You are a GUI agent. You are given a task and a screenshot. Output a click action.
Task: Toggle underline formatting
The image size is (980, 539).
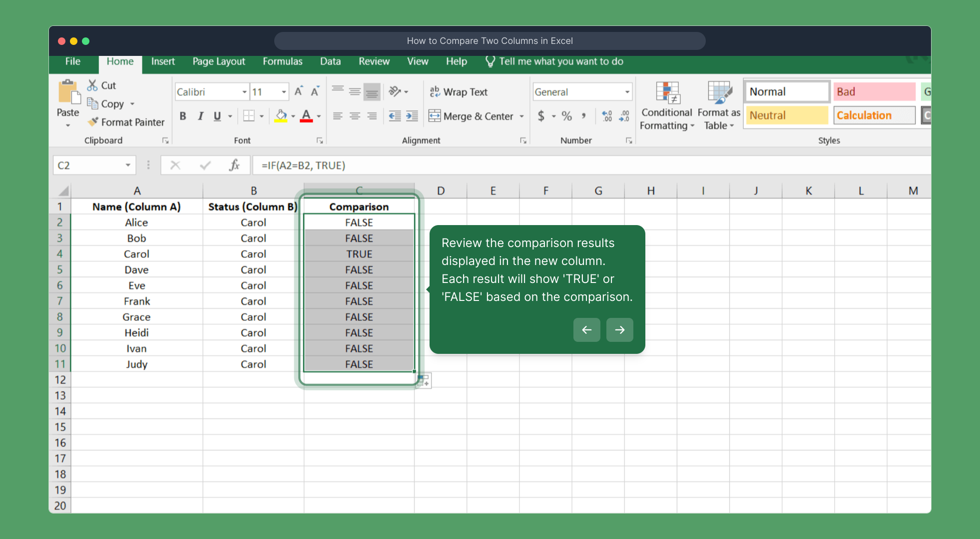(216, 116)
